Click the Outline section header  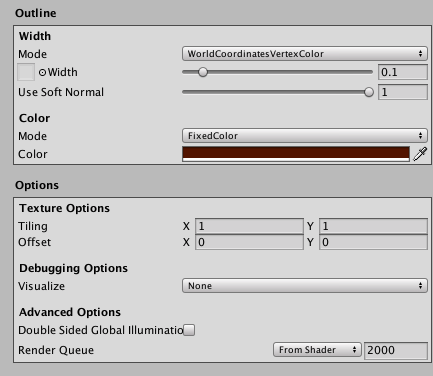click(36, 13)
